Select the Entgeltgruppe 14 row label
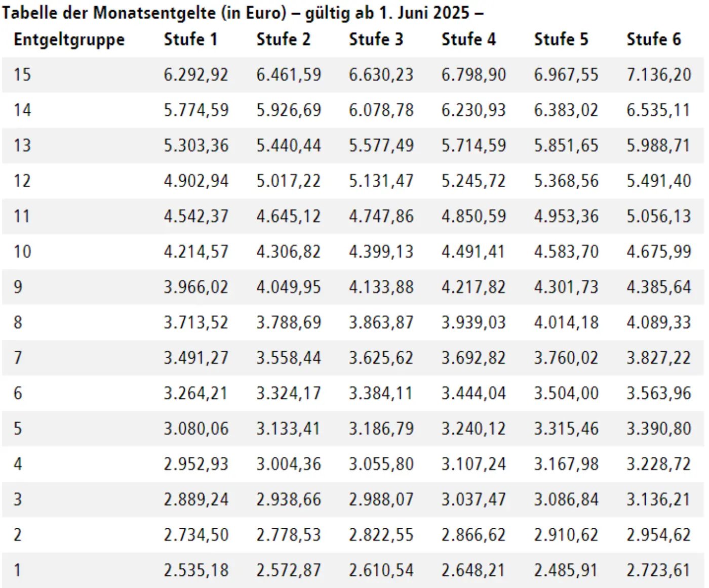 coord(22,110)
